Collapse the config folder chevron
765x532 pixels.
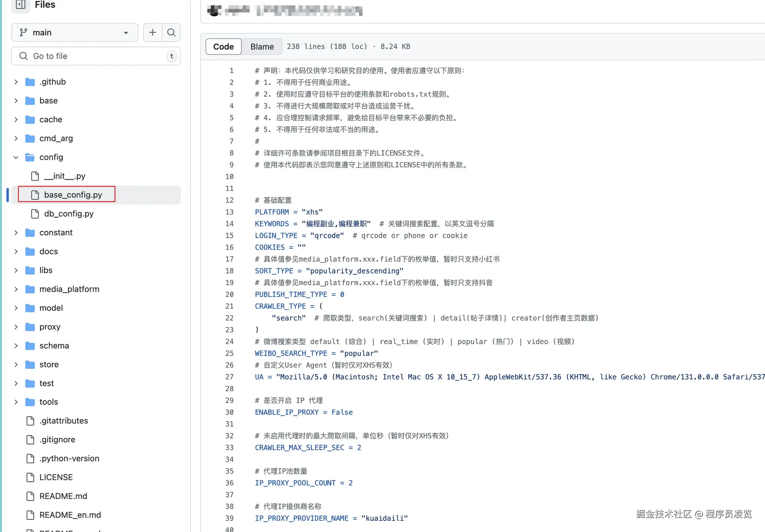[x=16, y=157]
